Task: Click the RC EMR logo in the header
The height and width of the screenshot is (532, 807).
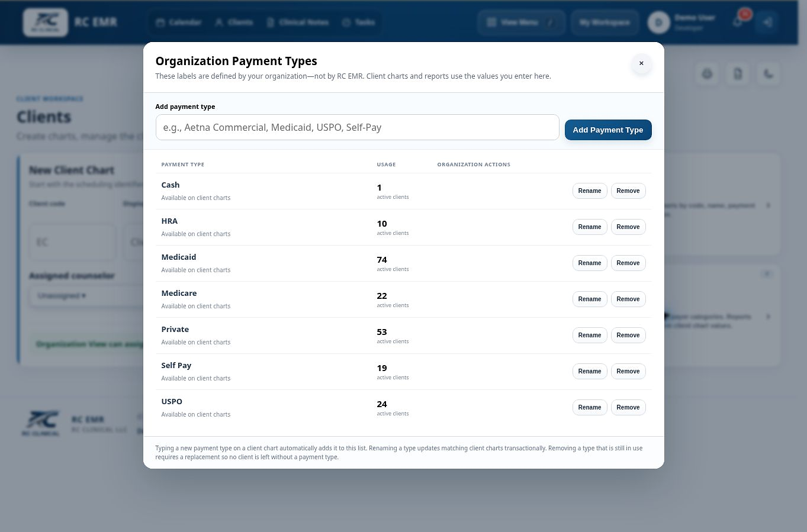Action: click(46, 22)
